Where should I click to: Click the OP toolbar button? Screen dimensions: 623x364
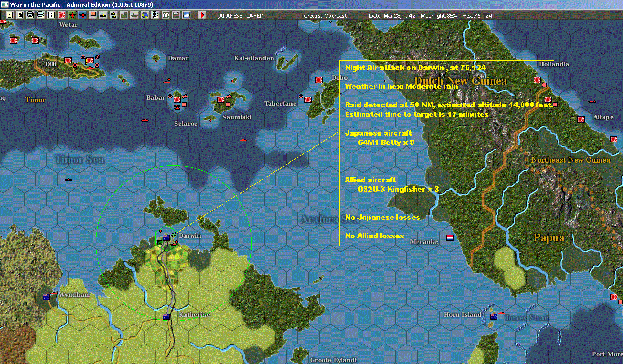[166, 15]
